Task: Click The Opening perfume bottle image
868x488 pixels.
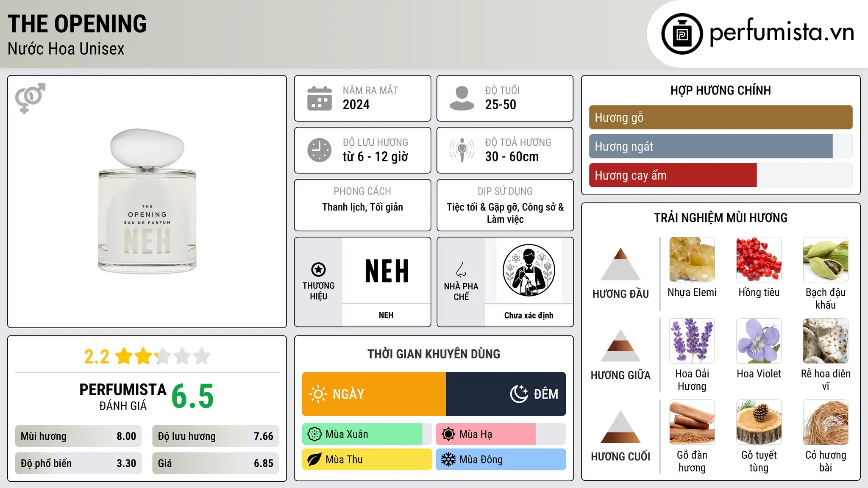Action: (147, 201)
